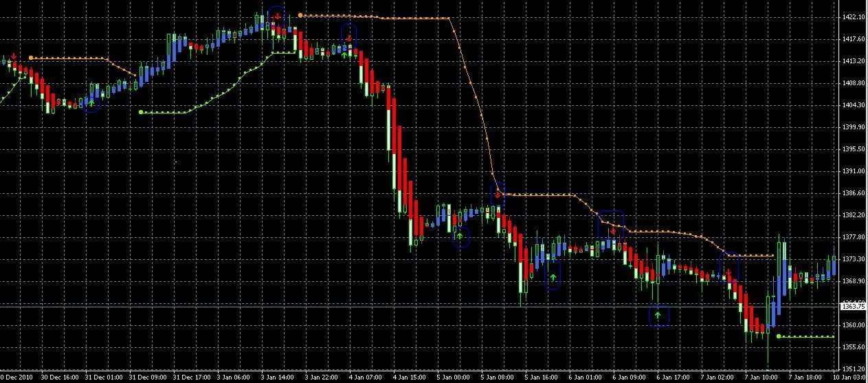Click price axis label 1373.30
Screen dimensions: 868x383
point(853,259)
